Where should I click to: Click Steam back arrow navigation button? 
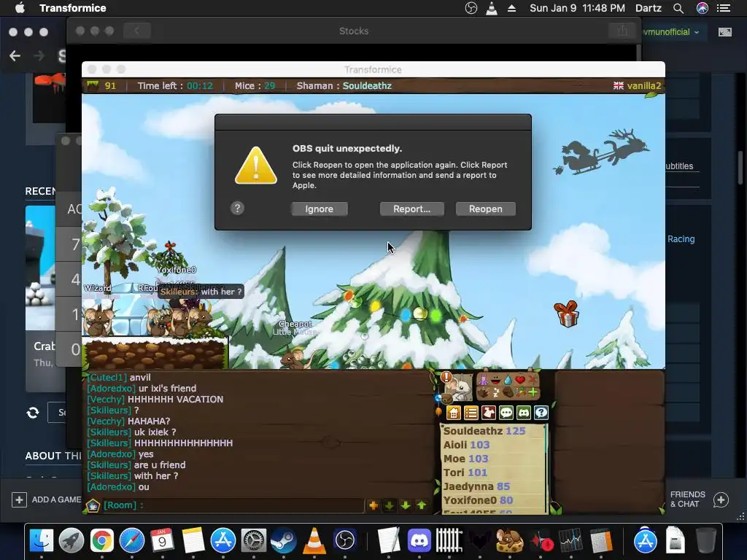pos(15,56)
